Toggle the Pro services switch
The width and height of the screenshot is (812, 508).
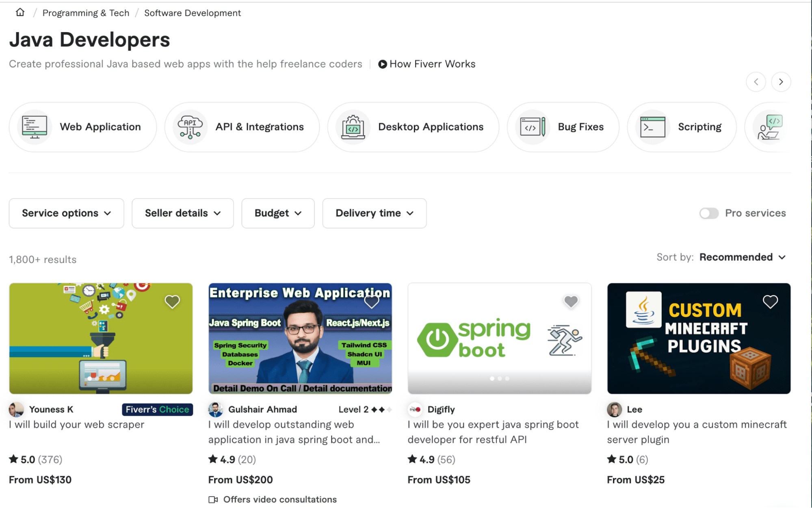[709, 213]
